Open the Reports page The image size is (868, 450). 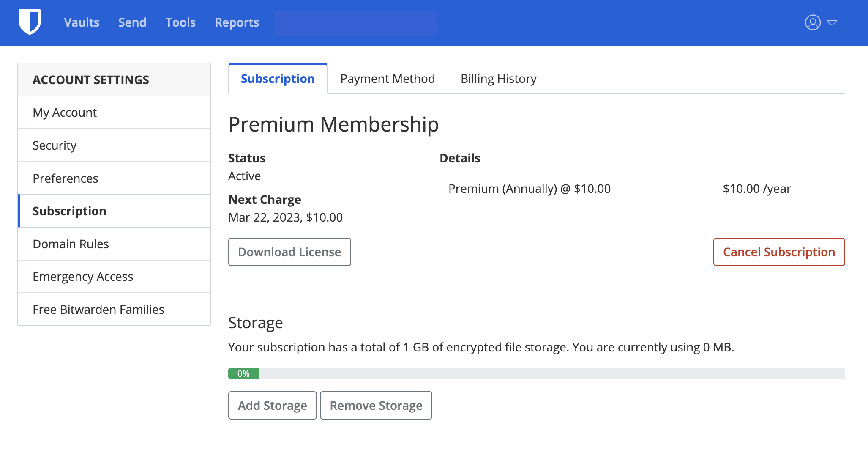point(237,22)
